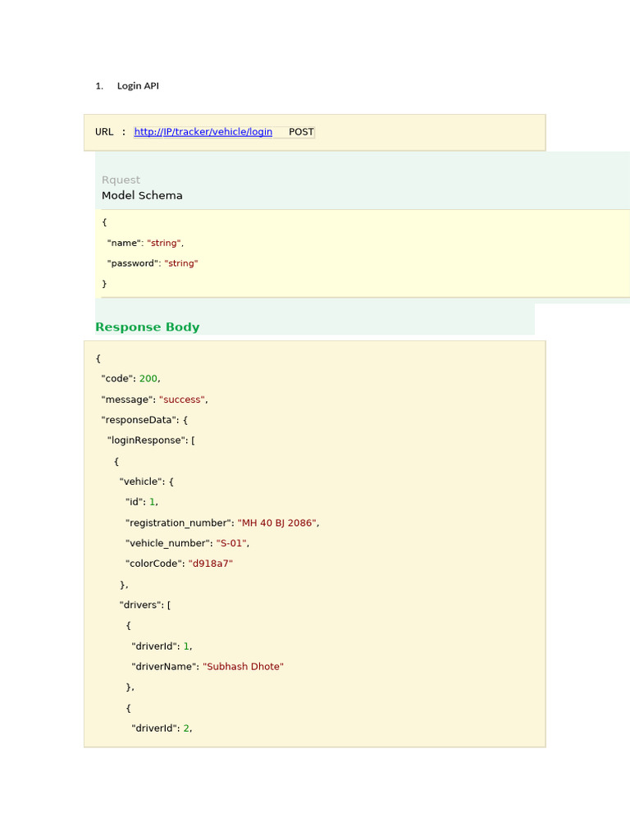Click the Response Body heading

[148, 326]
